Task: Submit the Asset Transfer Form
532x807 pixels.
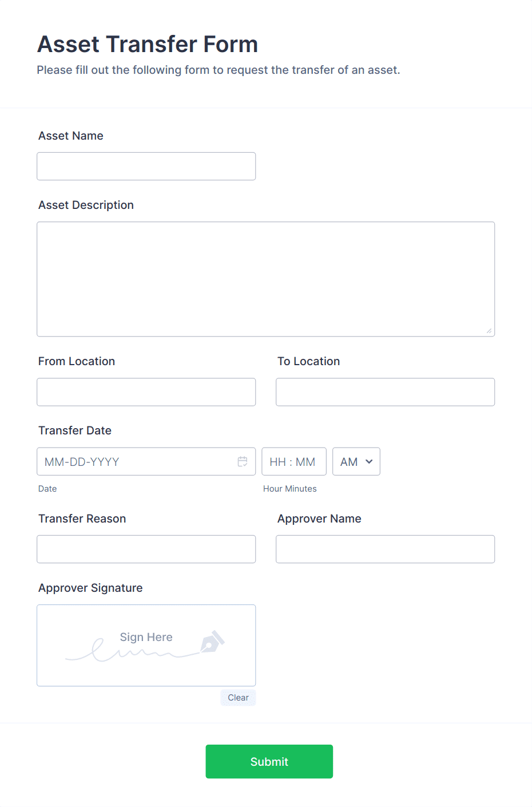Action: [x=269, y=761]
